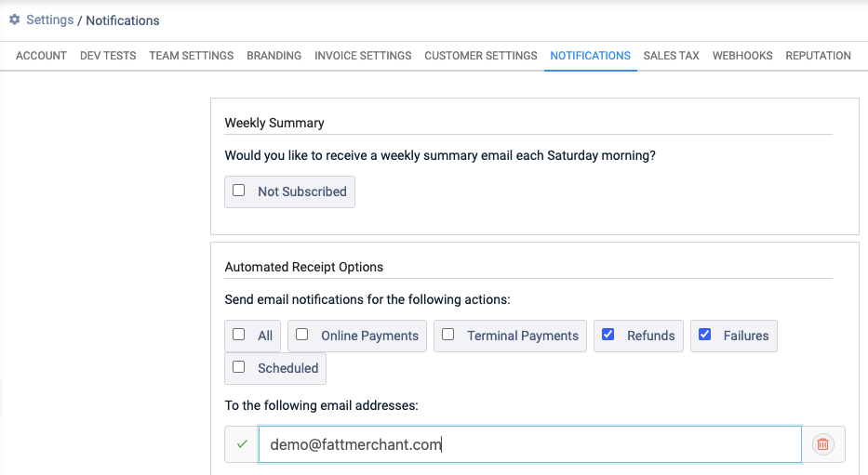The image size is (868, 475).
Task: Go to the Webhooks tab
Action: point(742,56)
